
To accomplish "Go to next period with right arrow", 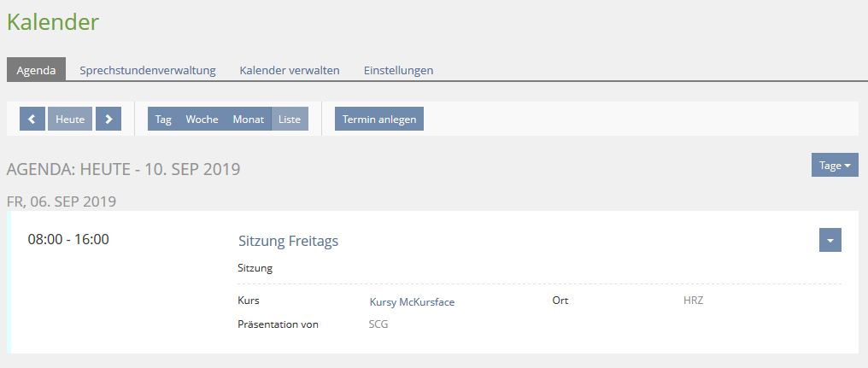I will tap(108, 120).
